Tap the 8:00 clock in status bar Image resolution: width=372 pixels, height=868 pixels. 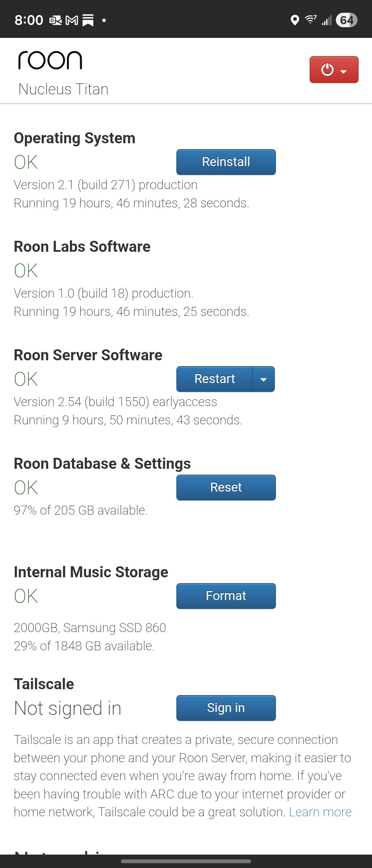[29, 20]
